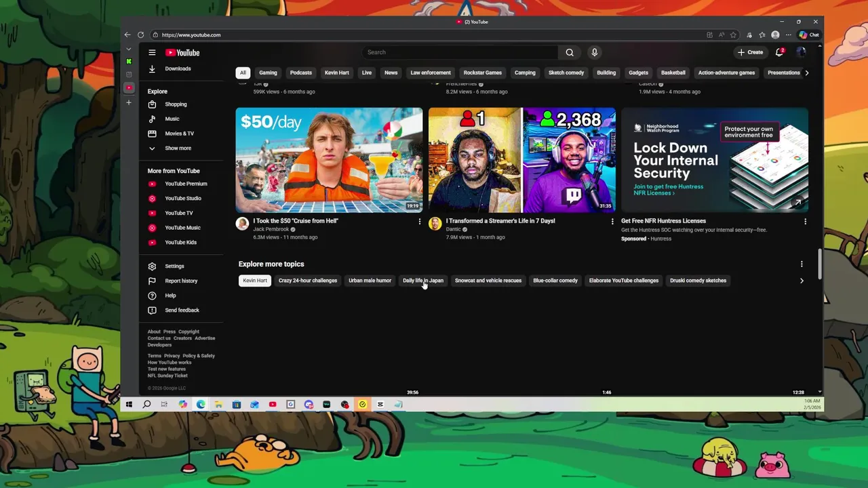
Task: Expand Edge vertical tabs chevron
Action: (129, 49)
